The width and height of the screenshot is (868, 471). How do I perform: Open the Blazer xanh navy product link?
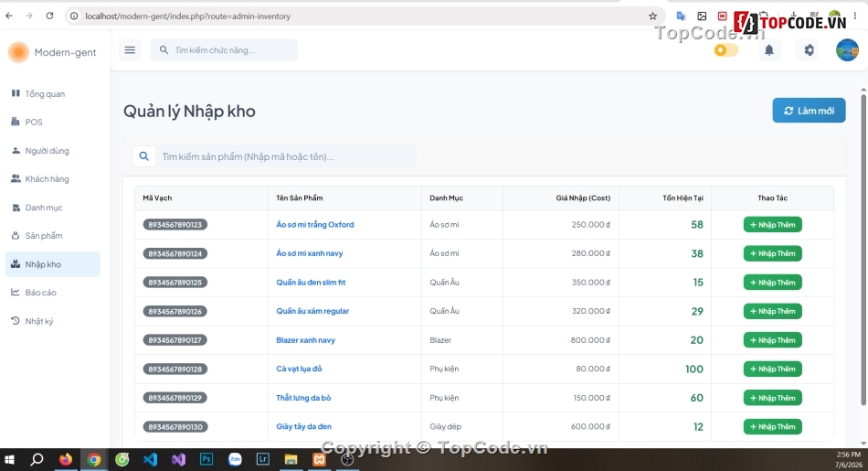point(305,340)
